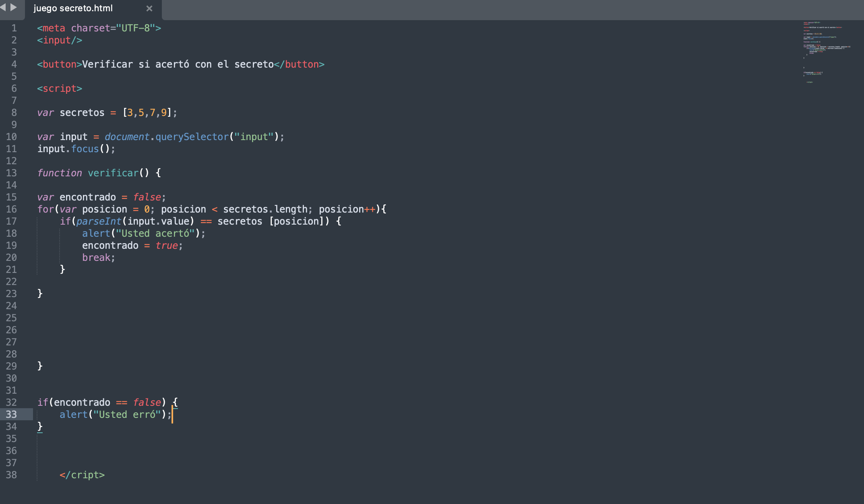
Task: Click the 'secretos' variable on line 8
Action: point(82,113)
